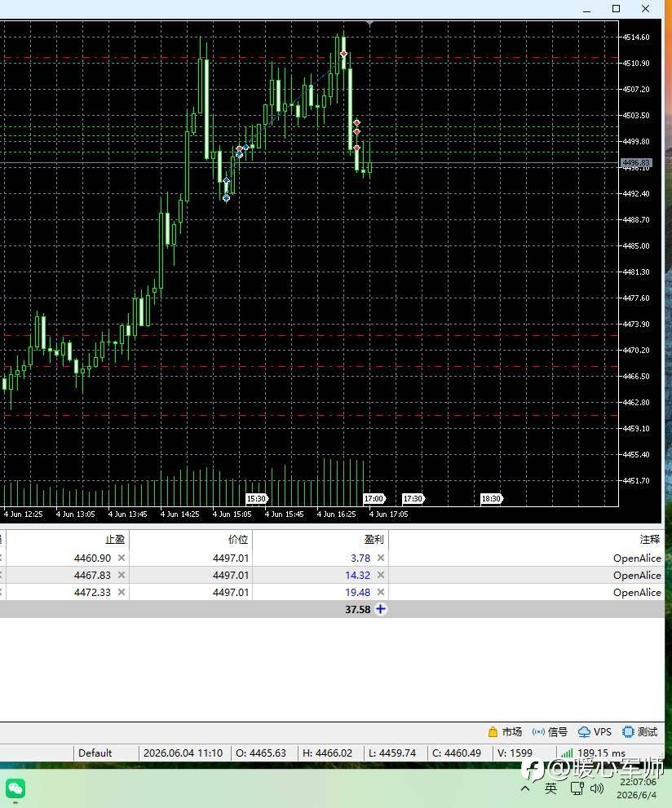
Task: Remove take profit 4472.33
Action: tap(121, 592)
